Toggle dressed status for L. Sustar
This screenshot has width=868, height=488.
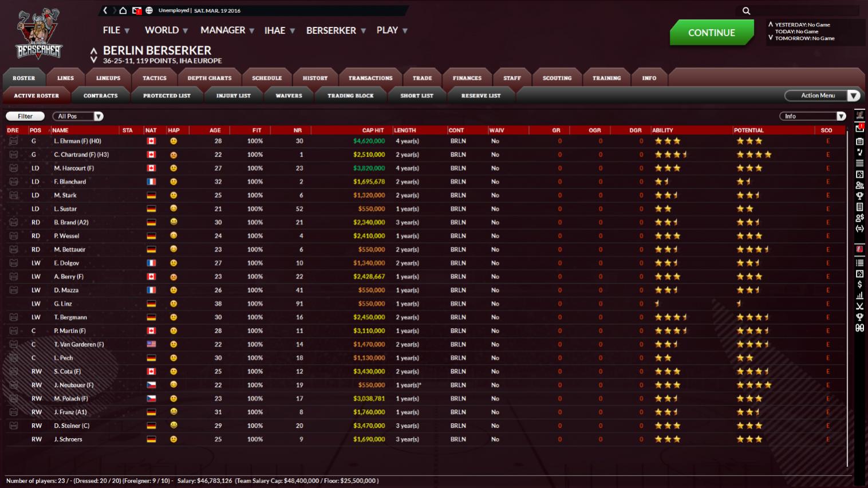14,209
